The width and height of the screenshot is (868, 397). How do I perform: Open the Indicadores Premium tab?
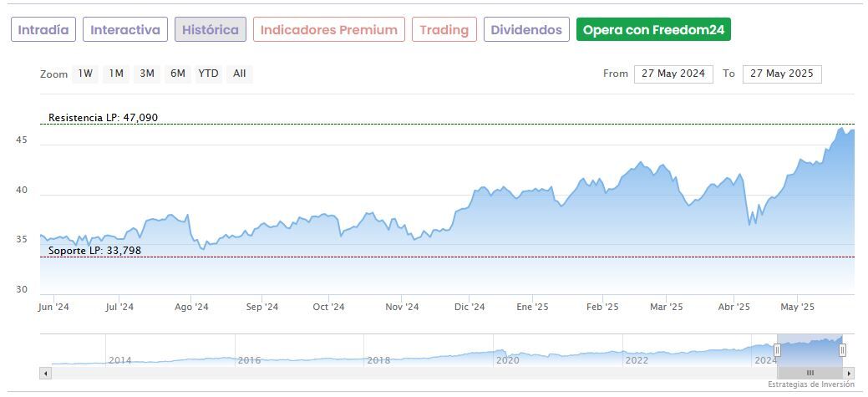point(328,30)
